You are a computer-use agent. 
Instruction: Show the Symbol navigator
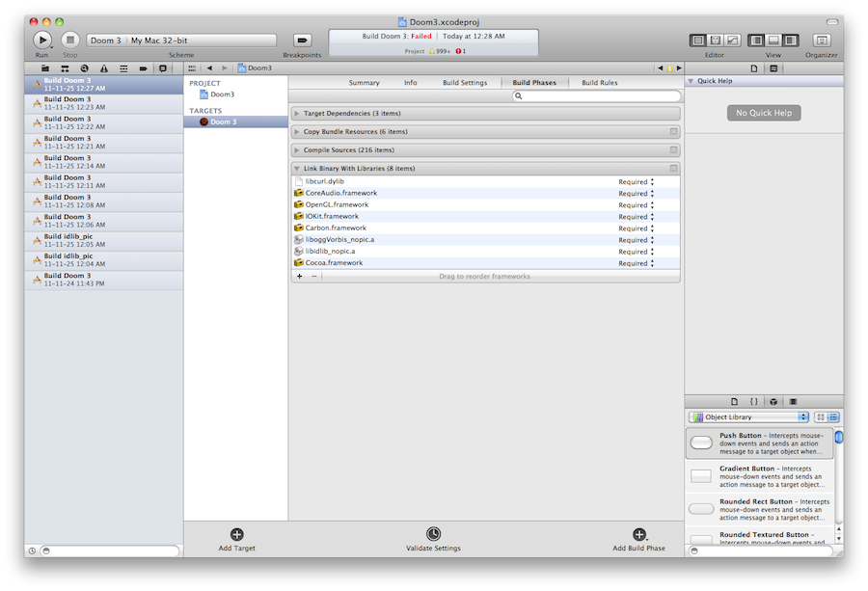65,68
